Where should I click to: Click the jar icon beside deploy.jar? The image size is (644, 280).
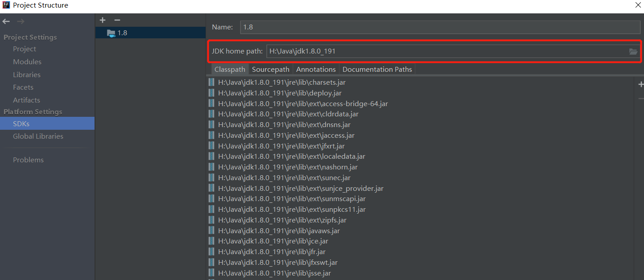(212, 93)
